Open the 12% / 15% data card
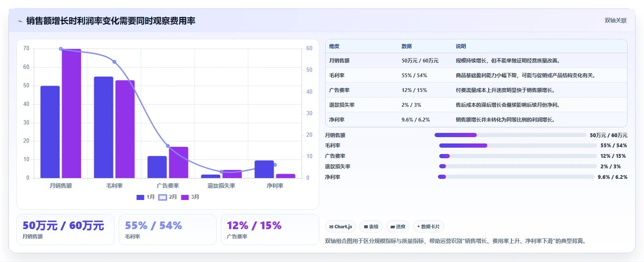 [270, 230]
